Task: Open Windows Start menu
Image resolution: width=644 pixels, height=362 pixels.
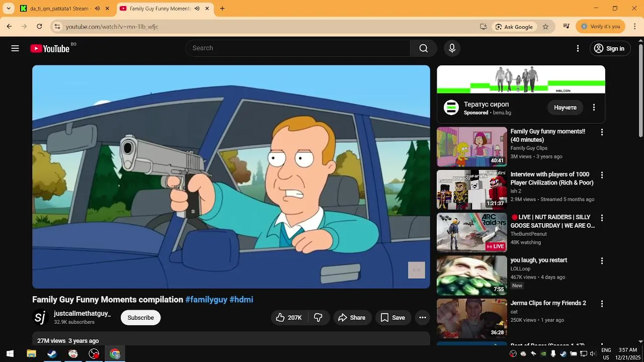Action: coord(10,354)
